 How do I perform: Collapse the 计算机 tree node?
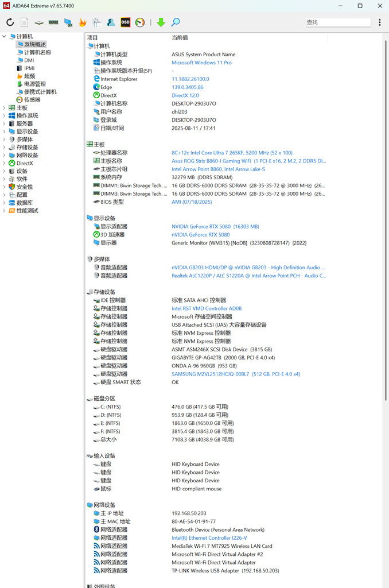click(4, 36)
